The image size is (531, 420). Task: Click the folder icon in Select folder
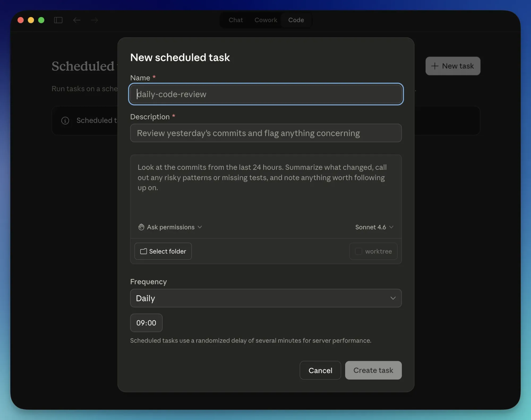[143, 251]
